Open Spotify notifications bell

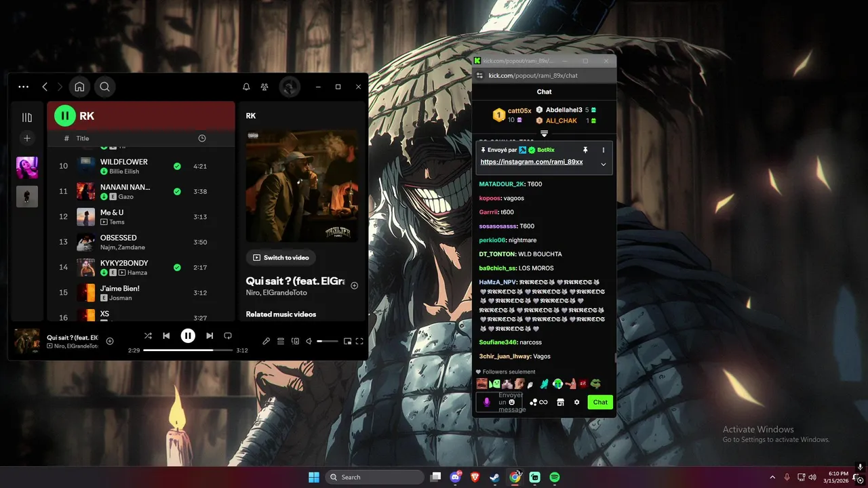[x=246, y=87]
